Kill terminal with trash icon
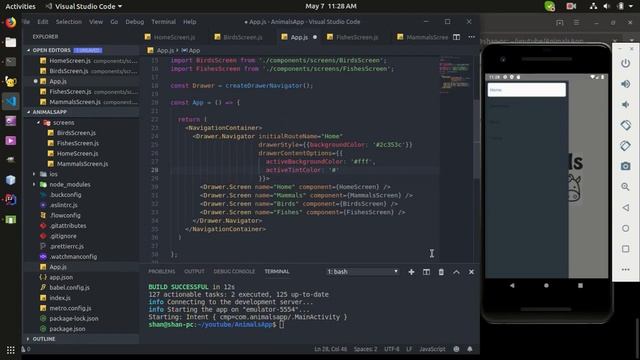Screen dimensions: 640x360 (x=441, y=272)
